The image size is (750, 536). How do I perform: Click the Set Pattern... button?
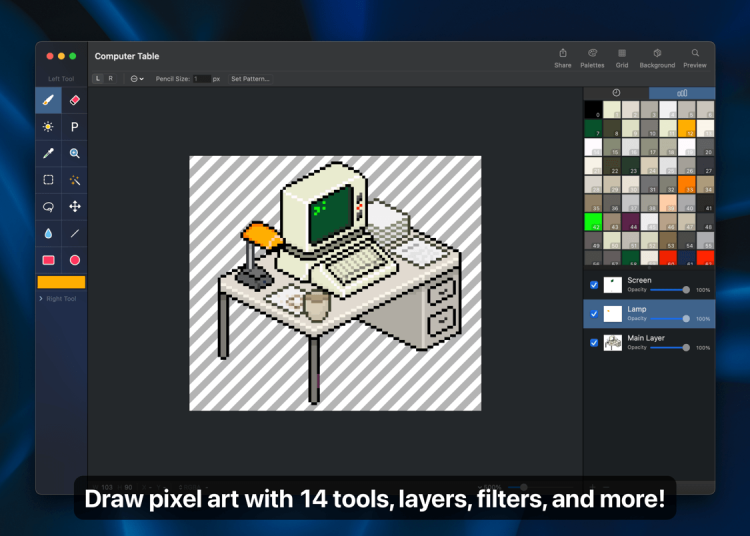click(250, 78)
